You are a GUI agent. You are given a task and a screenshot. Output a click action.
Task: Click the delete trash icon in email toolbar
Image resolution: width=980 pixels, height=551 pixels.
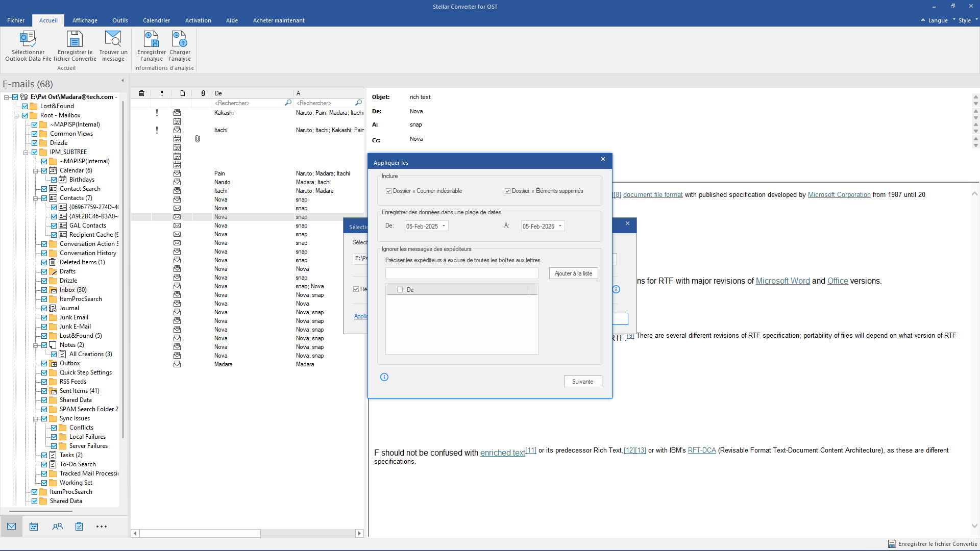(142, 93)
